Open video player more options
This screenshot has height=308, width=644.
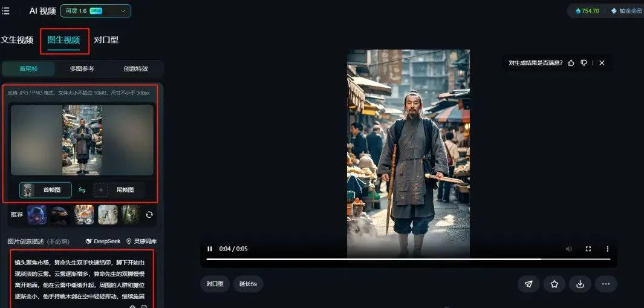[x=608, y=249]
